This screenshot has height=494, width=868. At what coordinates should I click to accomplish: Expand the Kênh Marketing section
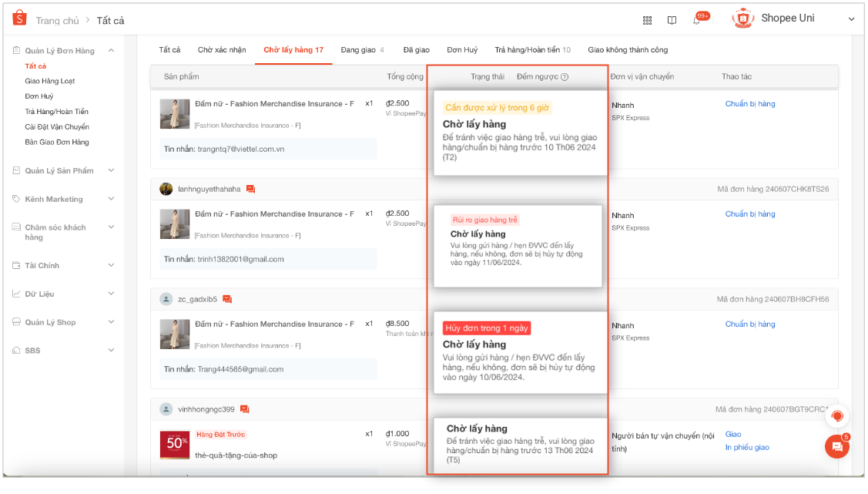(111, 199)
